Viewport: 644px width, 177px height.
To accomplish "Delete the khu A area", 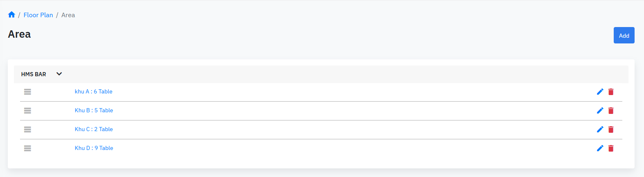I will 611,92.
